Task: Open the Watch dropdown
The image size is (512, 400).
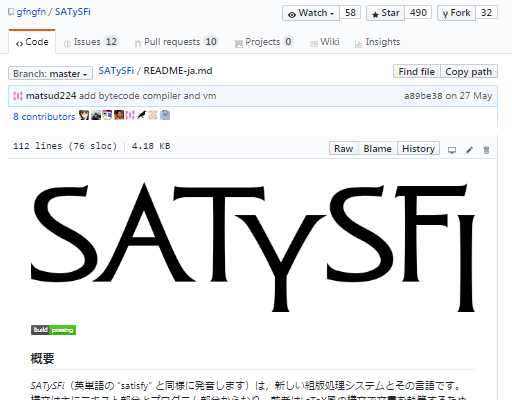Action: pos(311,13)
